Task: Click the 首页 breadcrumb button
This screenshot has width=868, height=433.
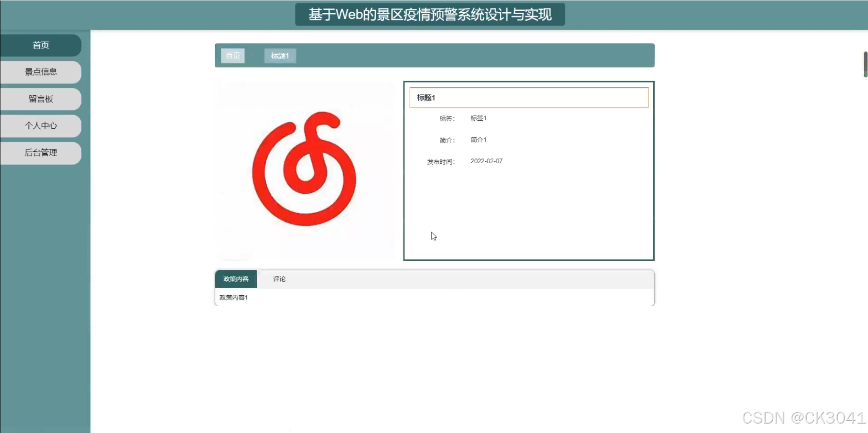Action: [x=232, y=55]
